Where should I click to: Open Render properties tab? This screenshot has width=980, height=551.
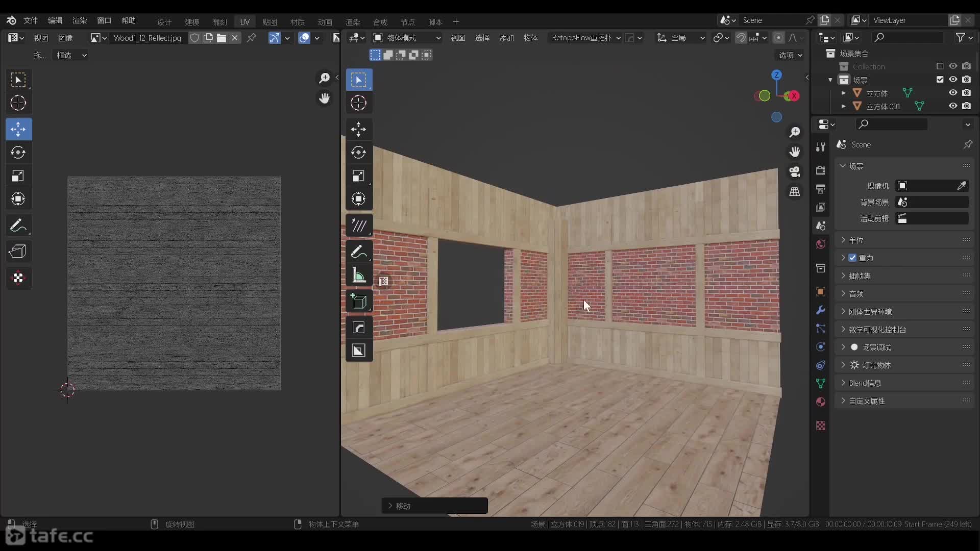(821, 170)
